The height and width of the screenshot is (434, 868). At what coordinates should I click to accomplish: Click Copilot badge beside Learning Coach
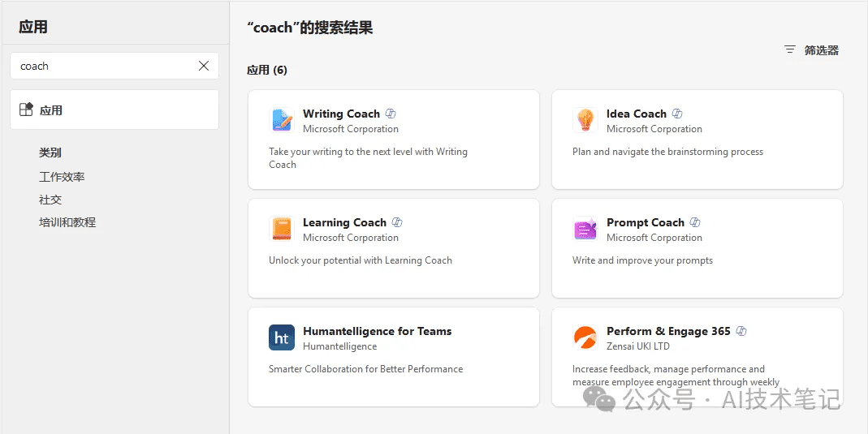coord(397,223)
